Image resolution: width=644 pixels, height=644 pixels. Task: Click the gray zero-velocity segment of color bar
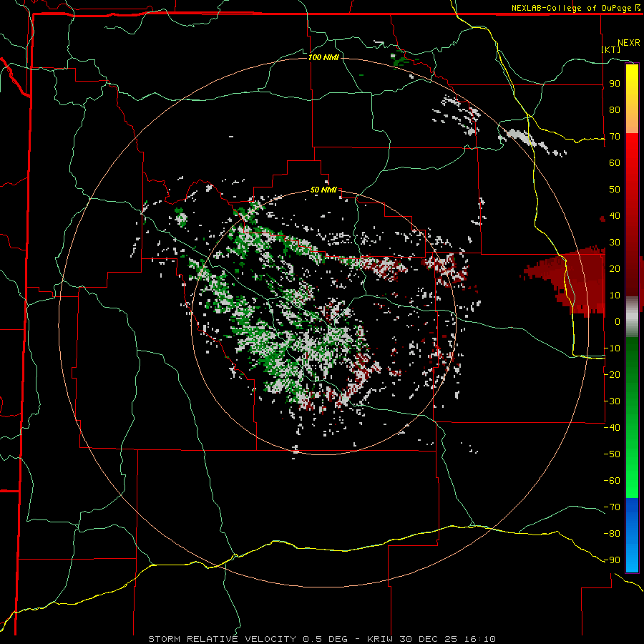632,317
